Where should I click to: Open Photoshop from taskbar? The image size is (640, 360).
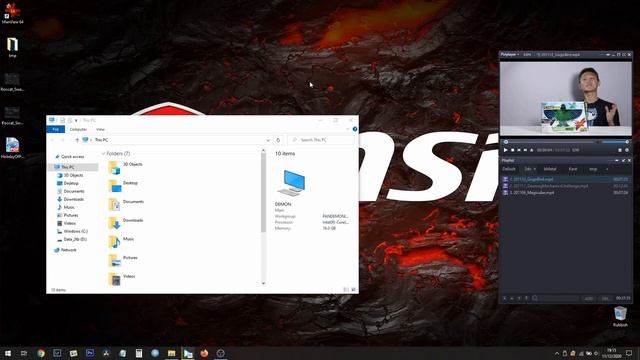tap(90, 353)
